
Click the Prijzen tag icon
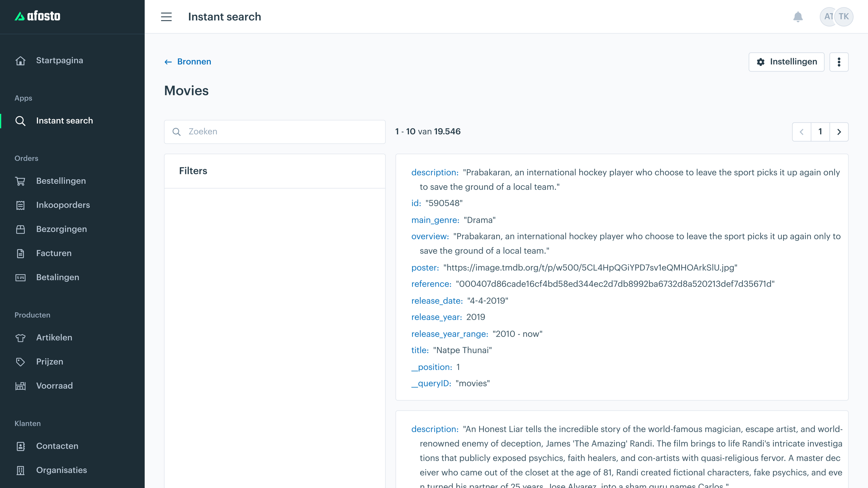click(x=20, y=362)
